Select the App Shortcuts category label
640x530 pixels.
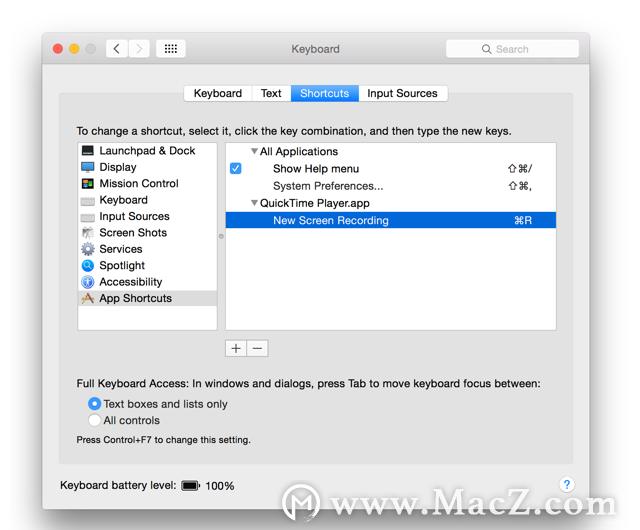(x=136, y=298)
